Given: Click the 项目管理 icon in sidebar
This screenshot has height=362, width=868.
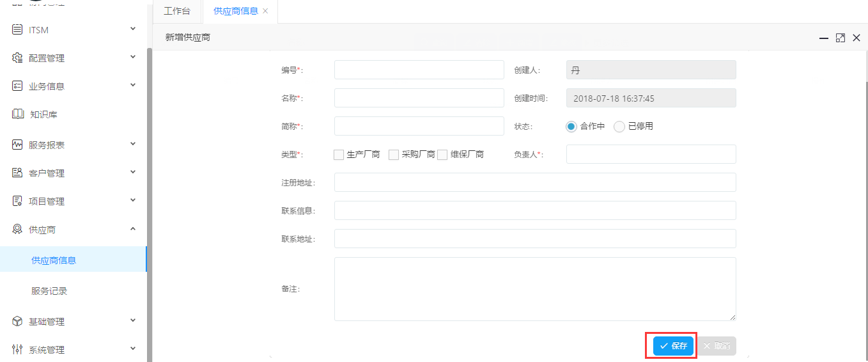Looking at the screenshot, I should click(17, 201).
